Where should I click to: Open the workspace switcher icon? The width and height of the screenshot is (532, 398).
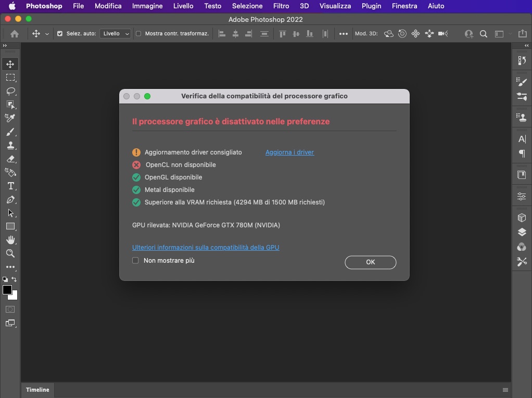[x=499, y=34]
